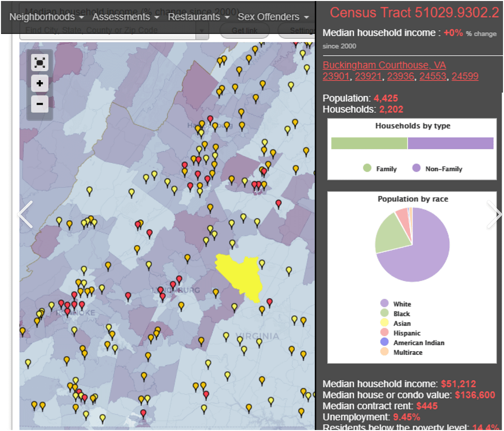Open the Sex Offenders menu
The height and width of the screenshot is (431, 504).
273,17
